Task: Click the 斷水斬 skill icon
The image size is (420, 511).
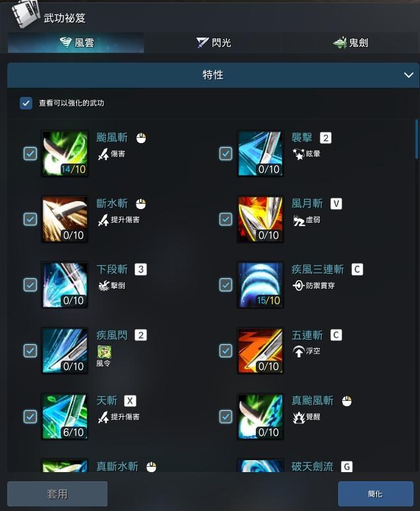Action: (x=65, y=219)
